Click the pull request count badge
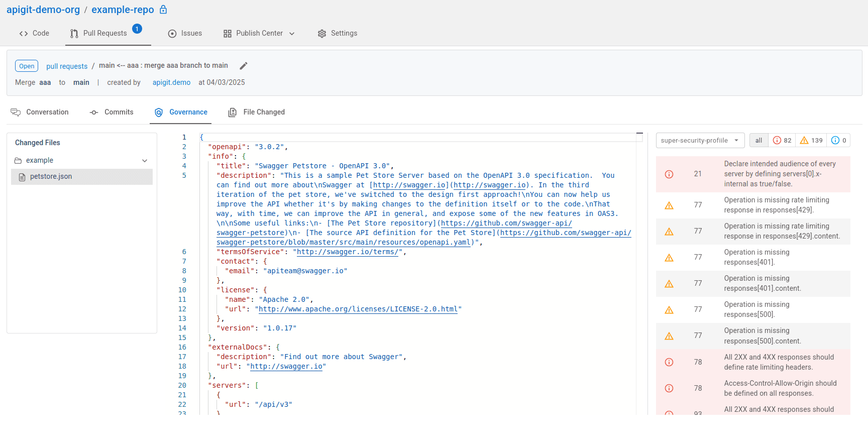The image size is (868, 448). tap(137, 29)
